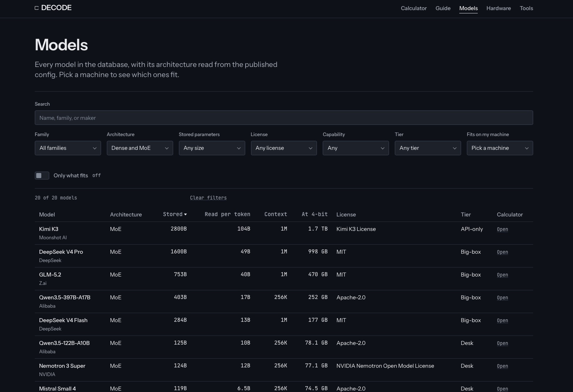Click the Clear filters link

click(x=208, y=198)
